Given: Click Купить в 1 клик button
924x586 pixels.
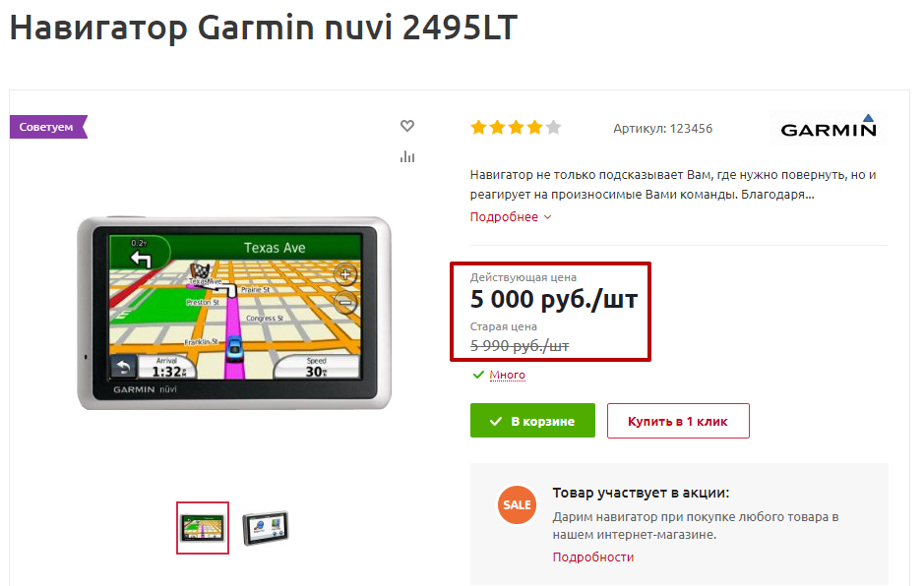Looking at the screenshot, I should tap(678, 421).
